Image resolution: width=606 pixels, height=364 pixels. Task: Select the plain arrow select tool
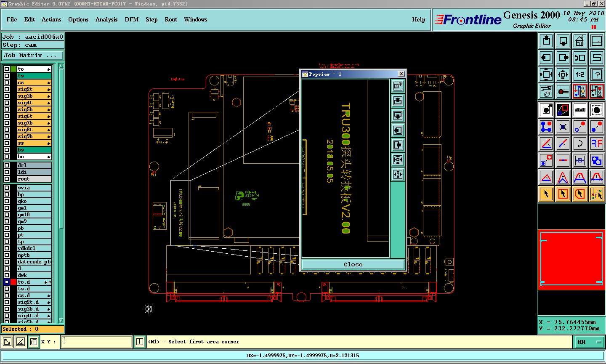click(546, 194)
